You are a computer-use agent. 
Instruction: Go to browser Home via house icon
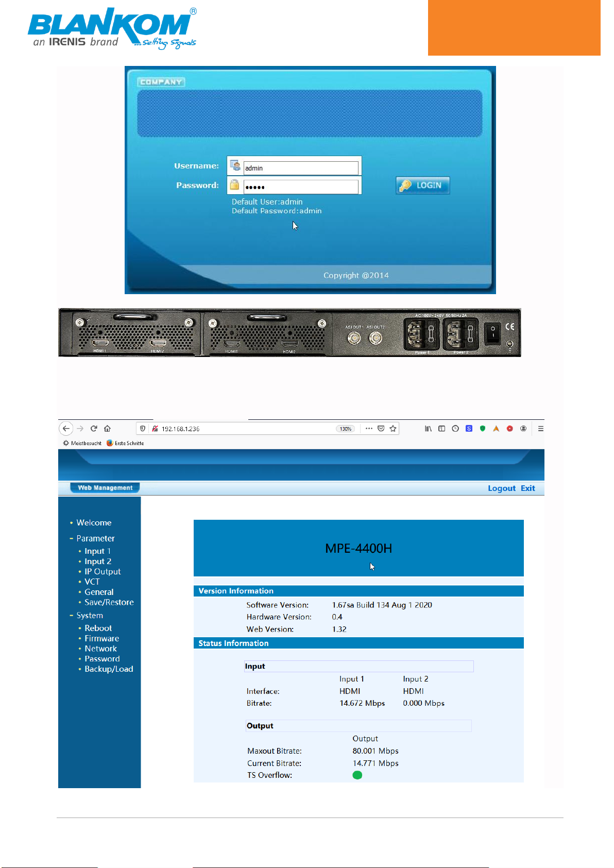[x=107, y=429]
